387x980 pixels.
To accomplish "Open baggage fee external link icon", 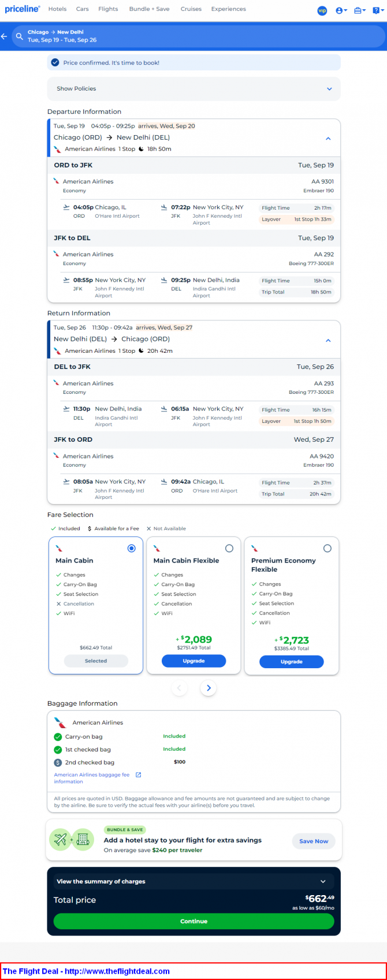I will click(x=138, y=775).
